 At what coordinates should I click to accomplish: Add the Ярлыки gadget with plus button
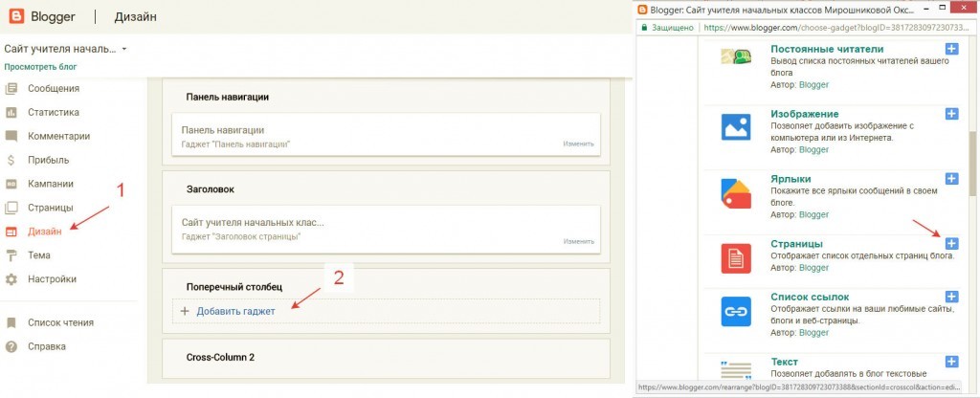tap(951, 179)
